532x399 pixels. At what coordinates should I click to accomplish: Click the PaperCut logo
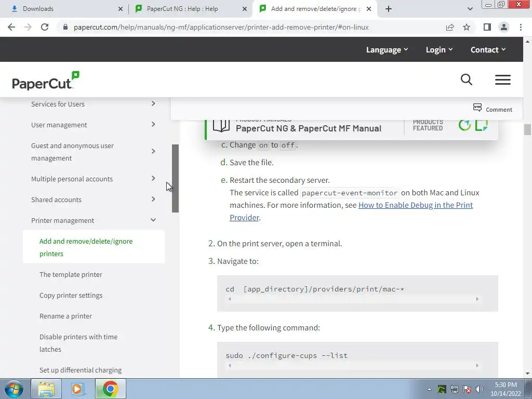click(46, 81)
